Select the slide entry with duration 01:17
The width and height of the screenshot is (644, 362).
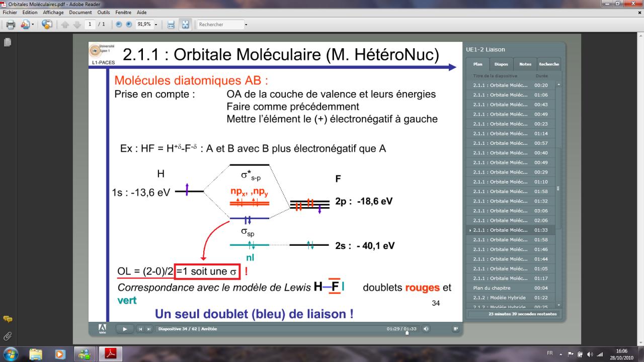(510, 279)
